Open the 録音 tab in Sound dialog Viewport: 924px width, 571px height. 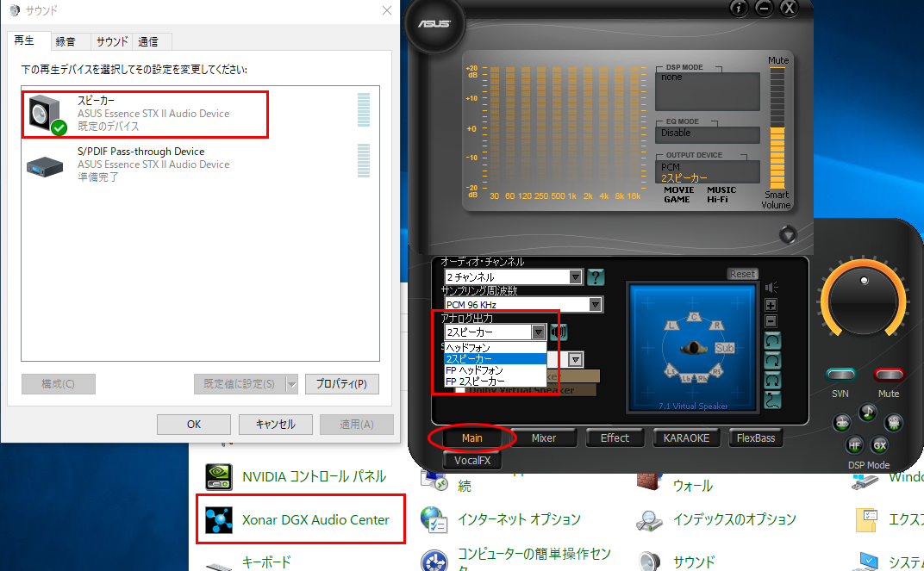pos(66,41)
